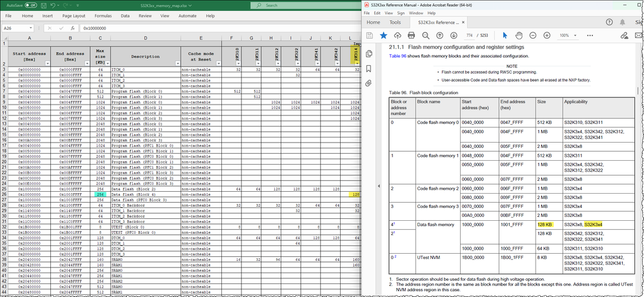This screenshot has width=644, height=297.
Task: Click the next page down-arrow icon
Action: (x=454, y=36)
